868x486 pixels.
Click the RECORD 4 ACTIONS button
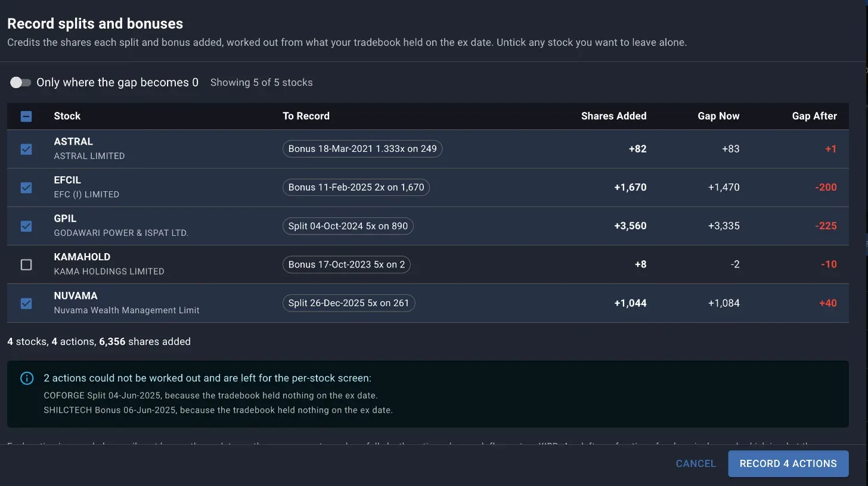pos(788,463)
